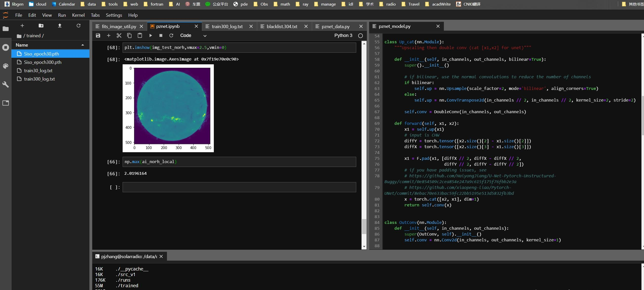
Task: Close the blacklist.304.txt tab
Action: pos(306,26)
